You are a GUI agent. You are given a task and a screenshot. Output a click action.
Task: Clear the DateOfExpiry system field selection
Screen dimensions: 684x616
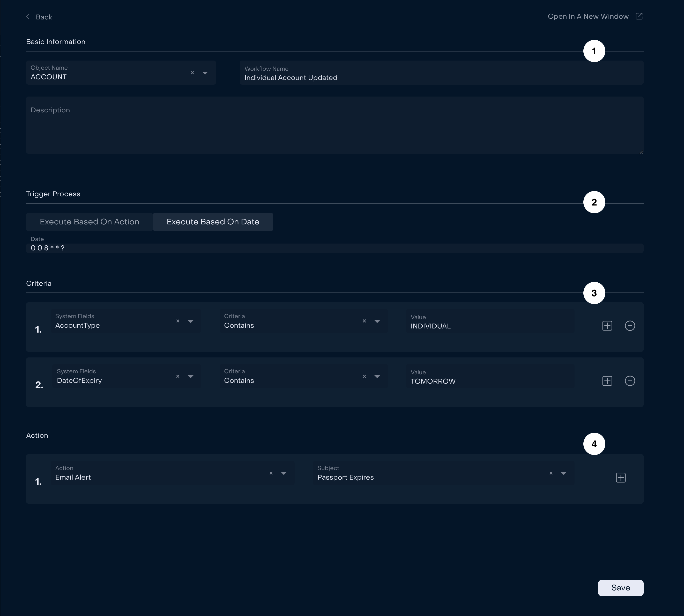click(x=178, y=376)
